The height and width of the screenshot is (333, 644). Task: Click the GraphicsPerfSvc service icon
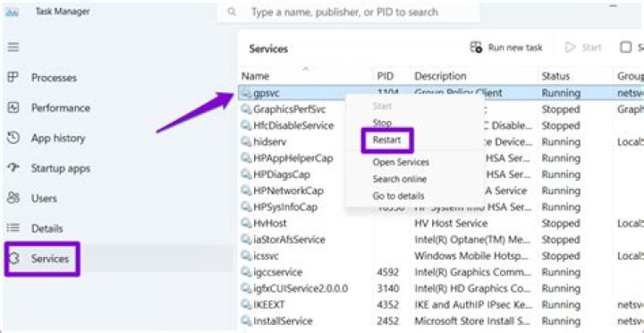pyautogui.click(x=246, y=109)
